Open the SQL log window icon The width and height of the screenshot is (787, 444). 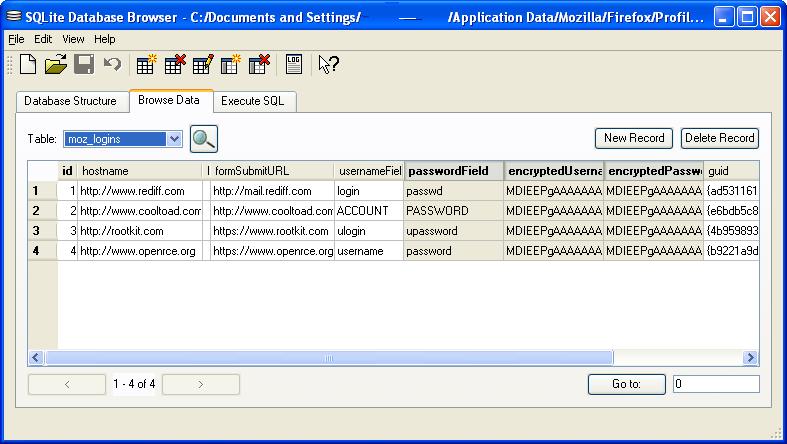[x=293, y=65]
